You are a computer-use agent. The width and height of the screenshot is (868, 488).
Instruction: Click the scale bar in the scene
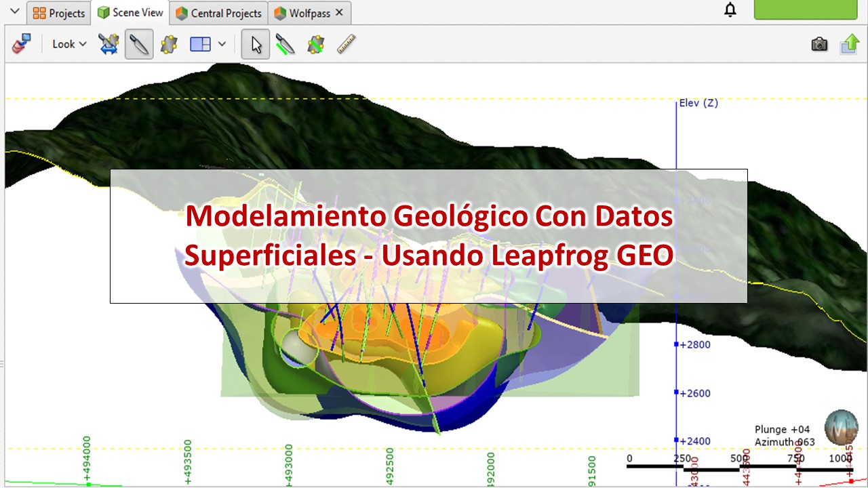pyautogui.click(x=741, y=463)
